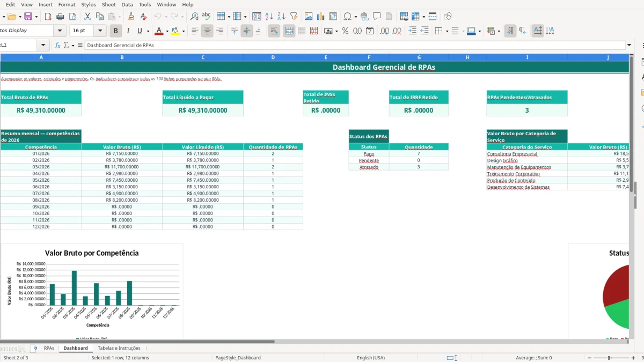Center text vertically
644x362 pixels.
[x=246, y=31]
